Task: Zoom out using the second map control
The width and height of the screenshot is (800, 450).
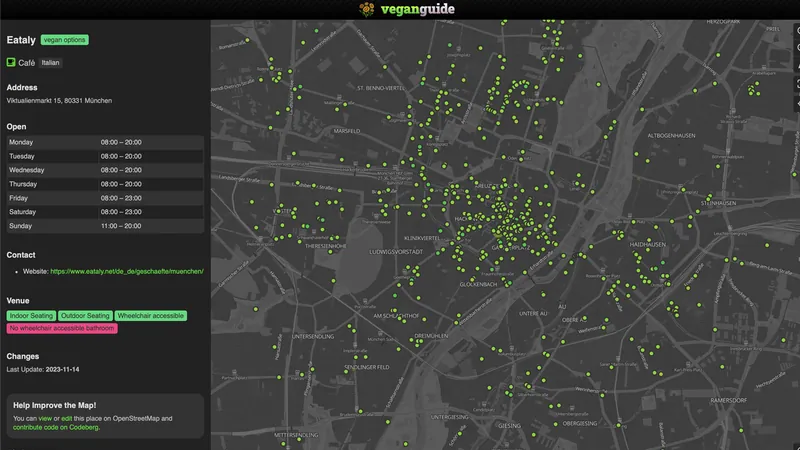Action: pyautogui.click(x=796, y=49)
